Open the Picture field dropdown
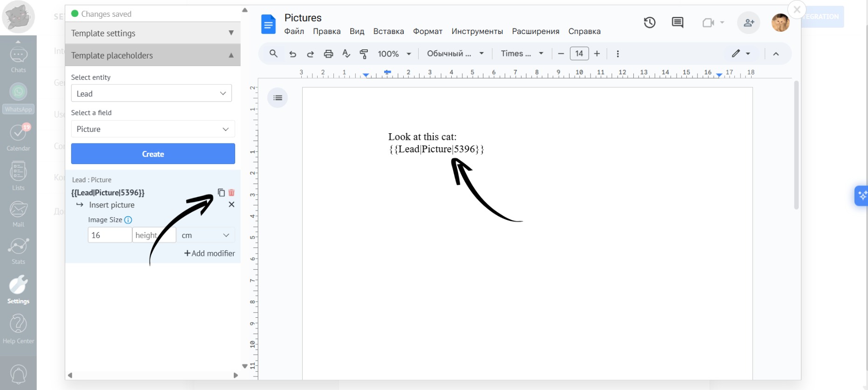This screenshot has height=390, width=868. pos(153,129)
